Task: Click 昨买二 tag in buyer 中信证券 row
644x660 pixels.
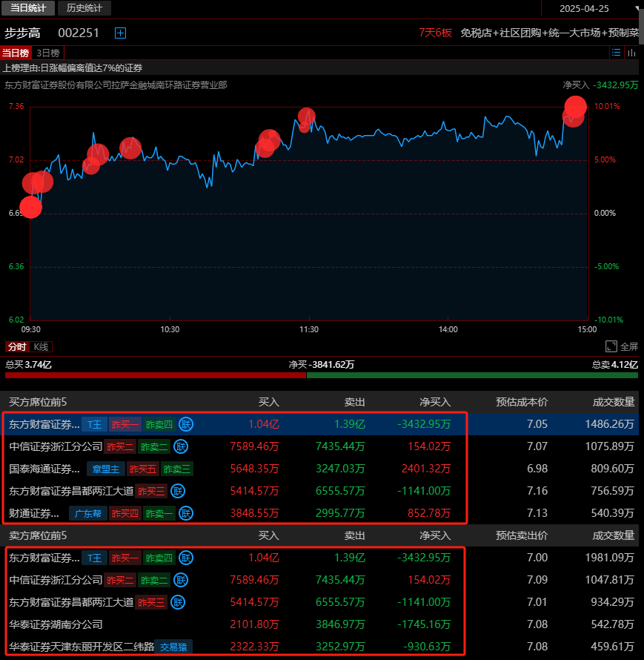Action: pyautogui.click(x=120, y=446)
